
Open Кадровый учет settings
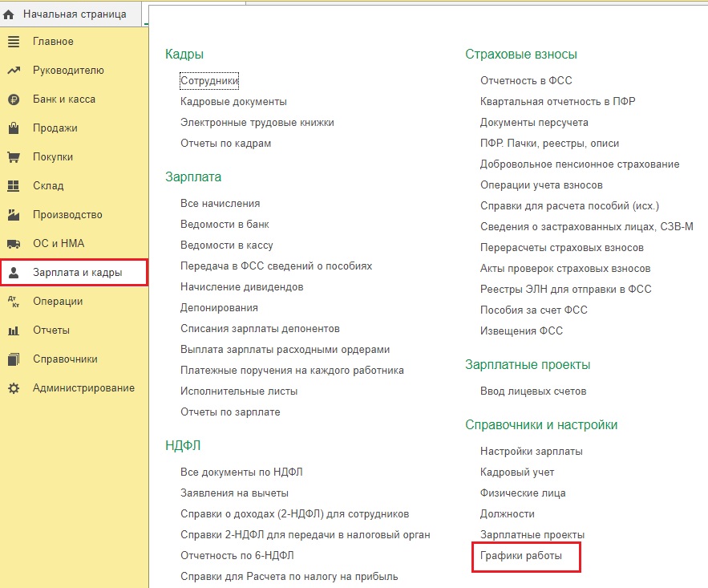[517, 472]
